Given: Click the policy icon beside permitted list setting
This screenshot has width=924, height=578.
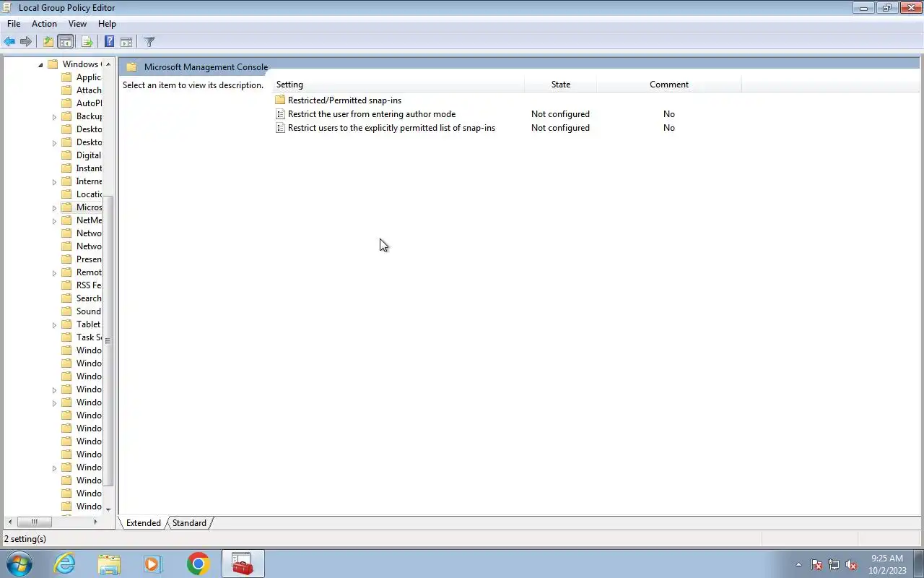Looking at the screenshot, I should [x=281, y=128].
